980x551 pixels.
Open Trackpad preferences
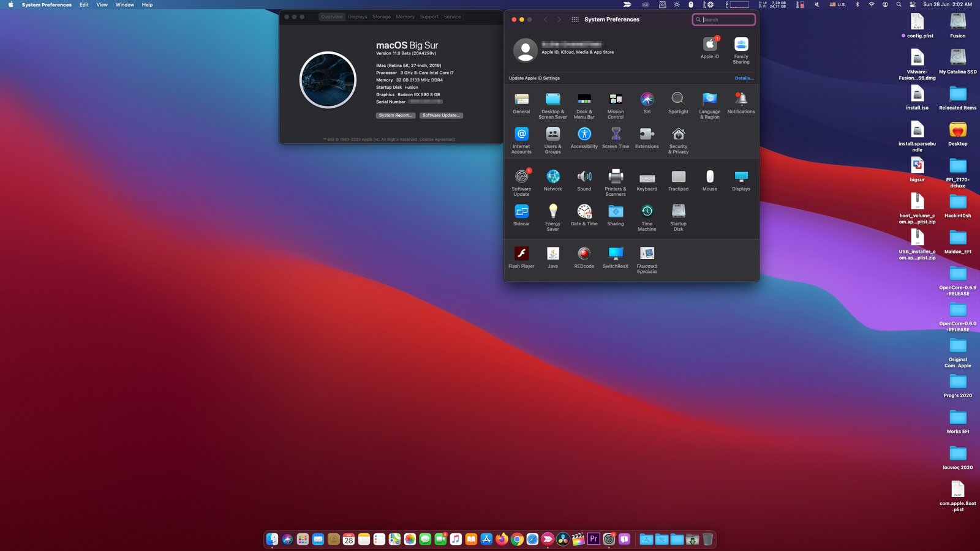pos(678,176)
